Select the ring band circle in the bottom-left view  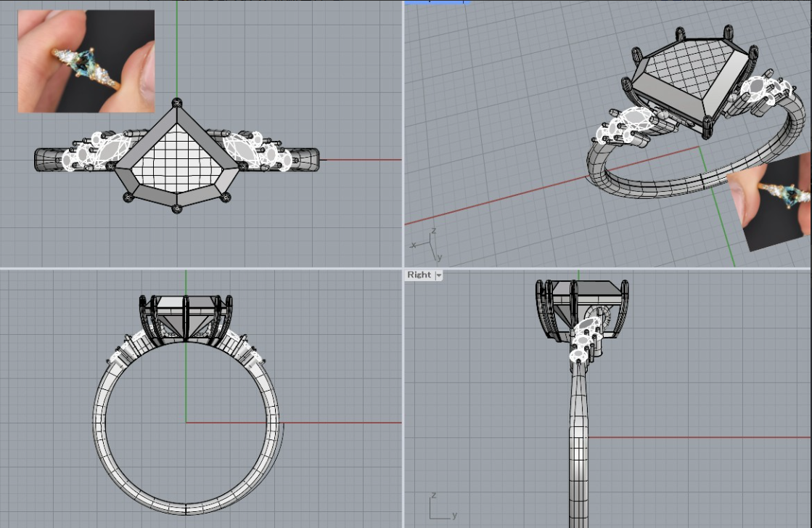tap(186, 423)
